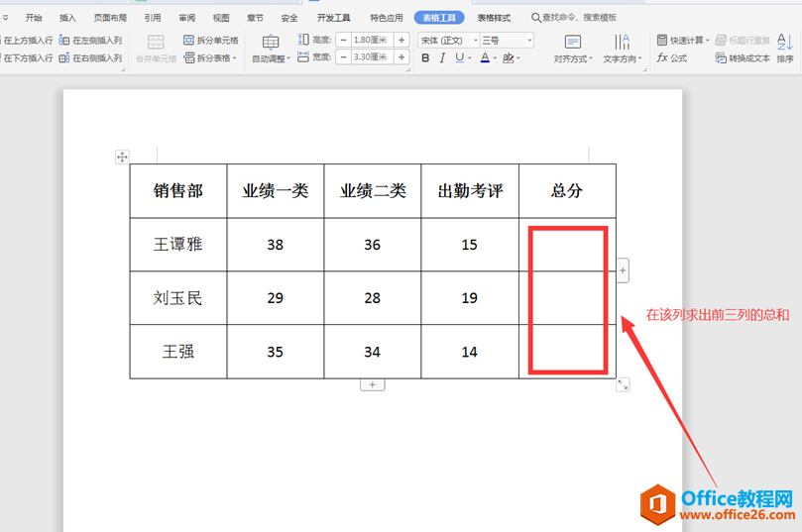This screenshot has height=532, width=802.
Task: Click Convert to Text (转换成文本)
Action: tap(743, 58)
